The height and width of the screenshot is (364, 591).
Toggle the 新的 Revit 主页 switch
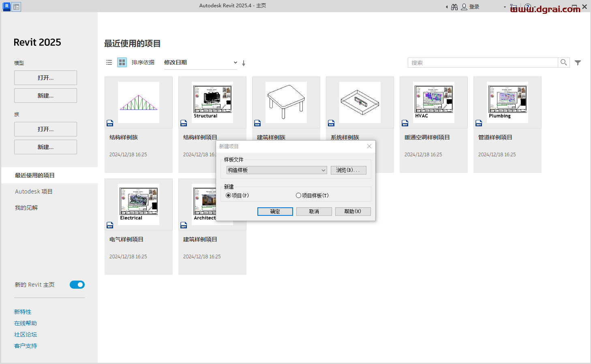click(77, 285)
